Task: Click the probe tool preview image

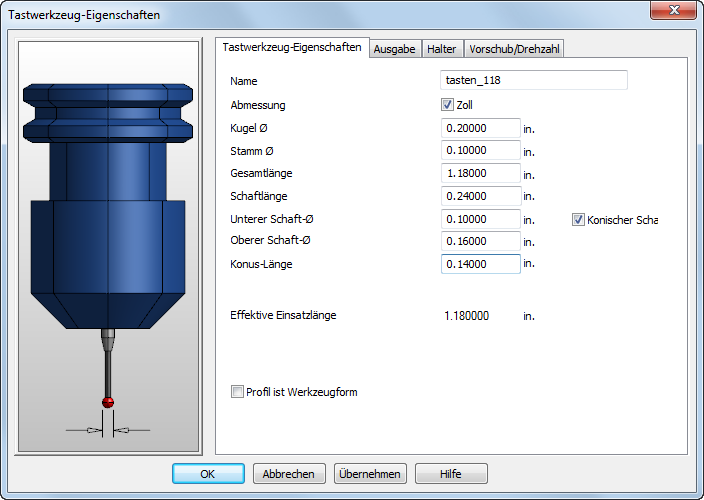Action: [108, 246]
